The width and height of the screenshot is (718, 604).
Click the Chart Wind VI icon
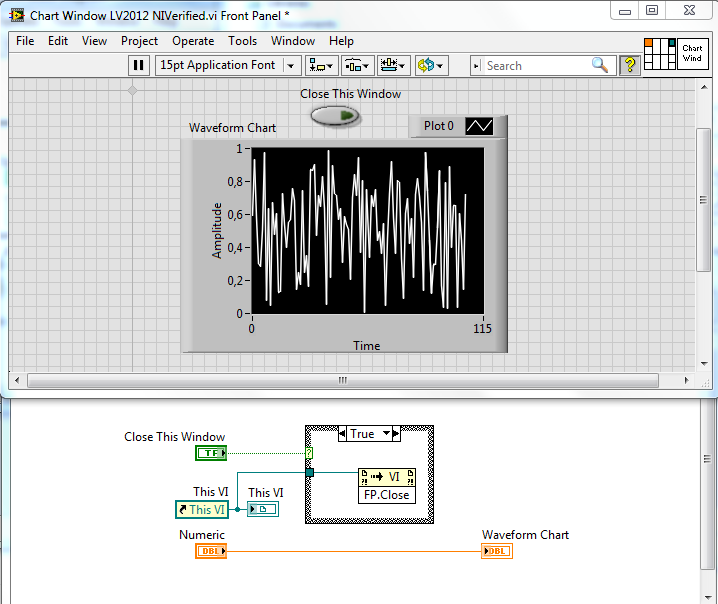coord(692,54)
